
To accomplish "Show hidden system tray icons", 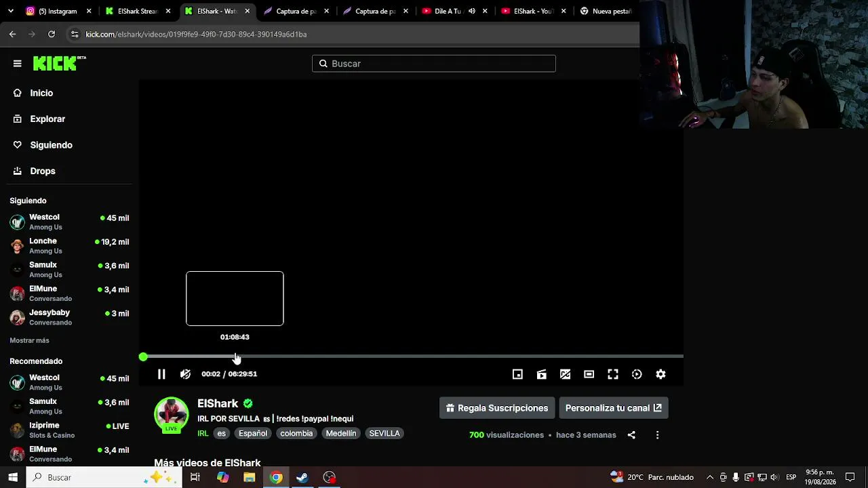I will click(x=710, y=477).
